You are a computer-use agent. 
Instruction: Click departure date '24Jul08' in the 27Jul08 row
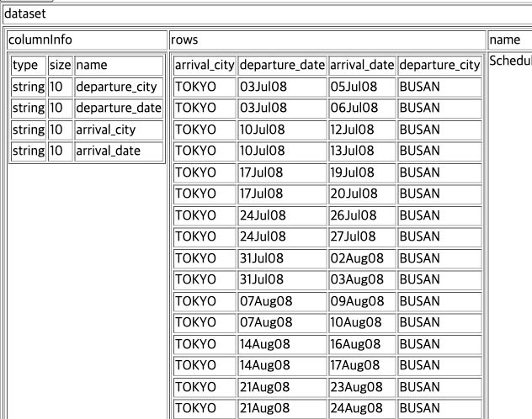click(x=282, y=237)
